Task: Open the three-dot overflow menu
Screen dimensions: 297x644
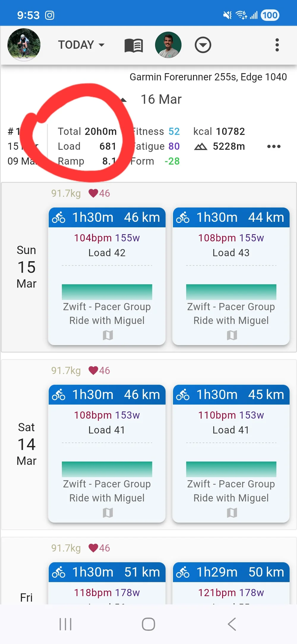Action: (x=277, y=45)
